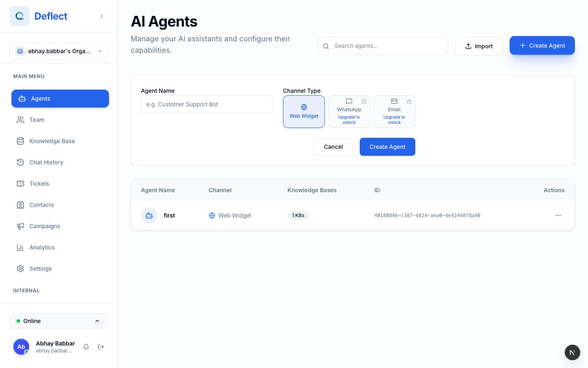This screenshot has width=588, height=368.
Task: Click the search magnifier icon
Action: click(x=326, y=46)
